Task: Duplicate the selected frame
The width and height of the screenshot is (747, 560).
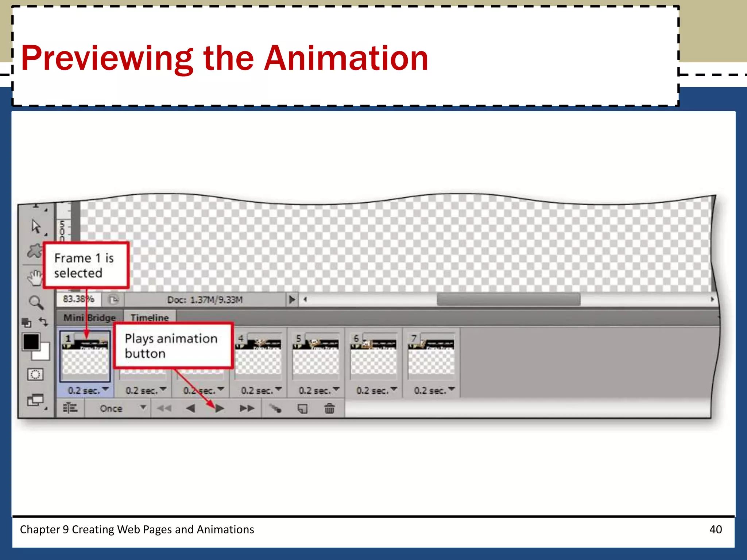Action: coord(302,409)
